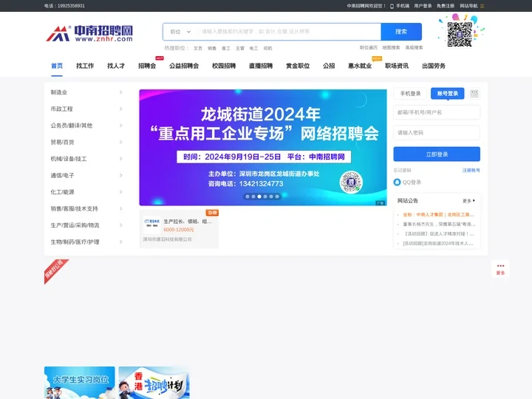
Task: Expand the 化工/能源 category arrow
Action: coord(120,192)
